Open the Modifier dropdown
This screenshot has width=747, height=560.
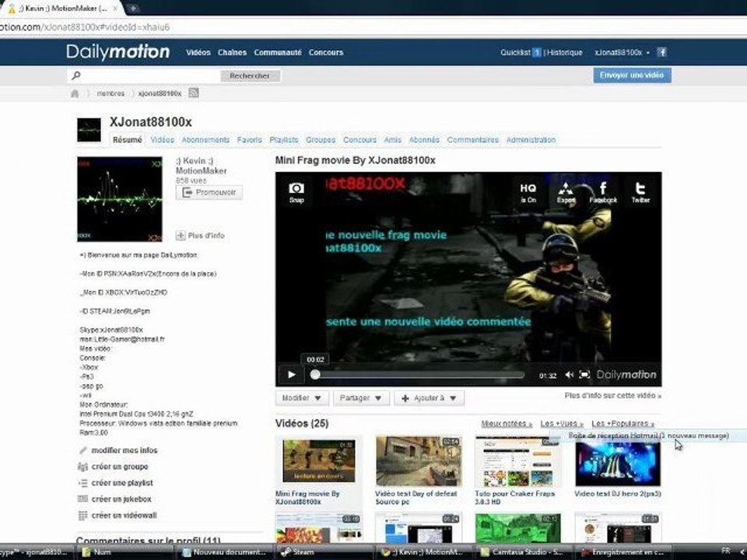pos(302,398)
